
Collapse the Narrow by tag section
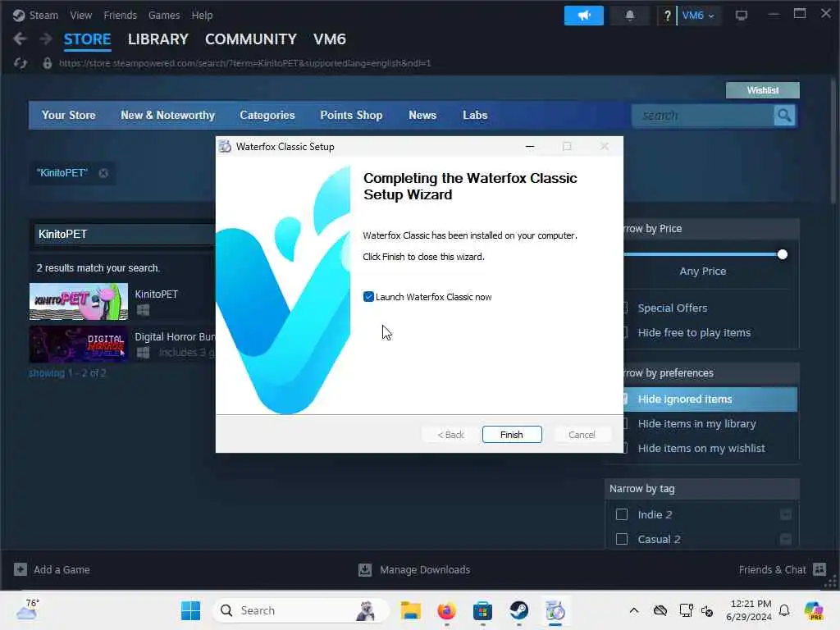702,489
